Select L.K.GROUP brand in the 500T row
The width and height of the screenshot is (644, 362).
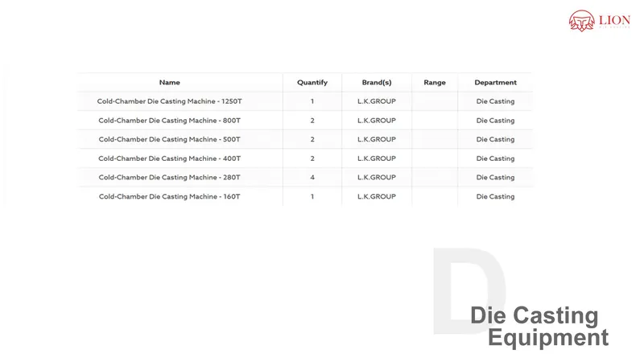pos(377,139)
